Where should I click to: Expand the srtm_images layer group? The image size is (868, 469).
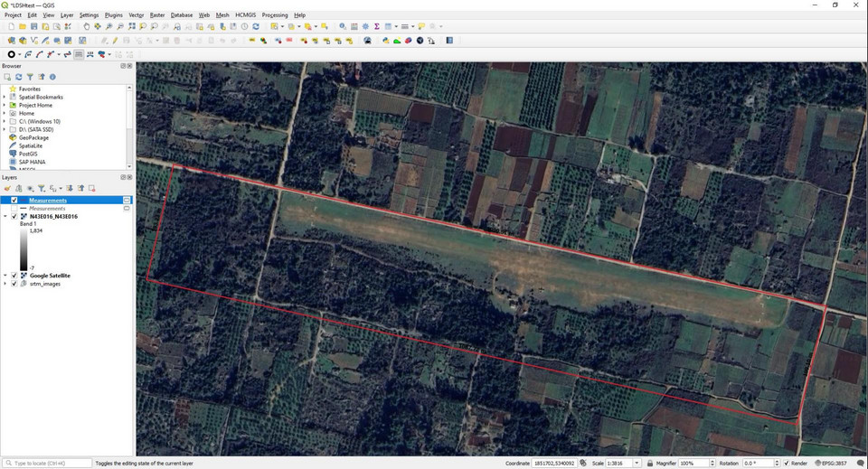pyautogui.click(x=5, y=284)
